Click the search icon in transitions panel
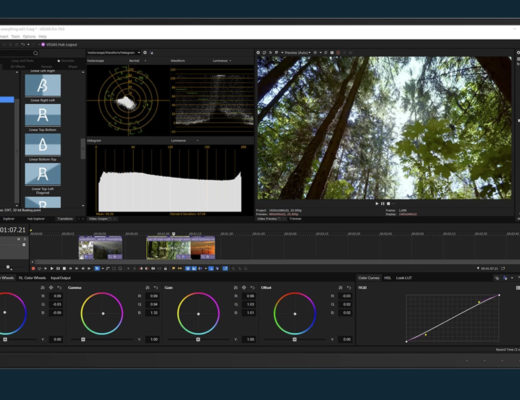 35,53
